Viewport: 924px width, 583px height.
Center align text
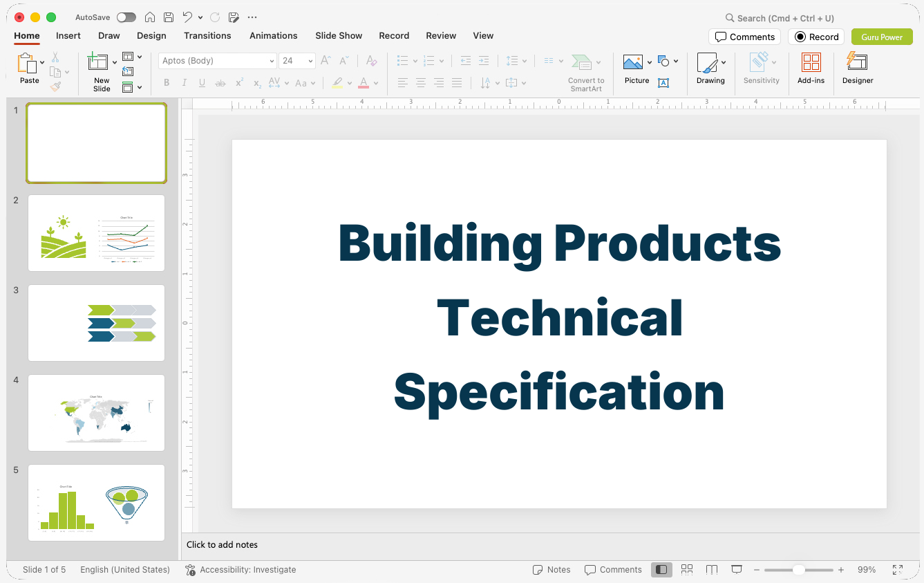(420, 83)
